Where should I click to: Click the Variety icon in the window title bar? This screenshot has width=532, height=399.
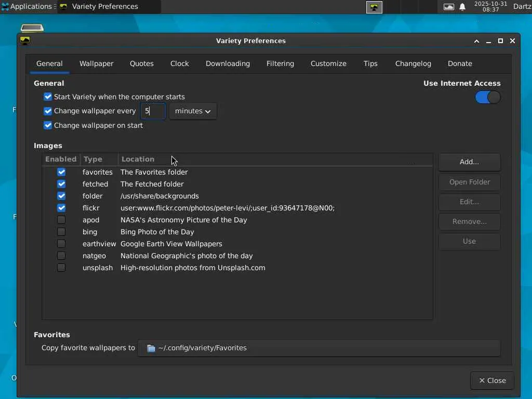coord(25,41)
